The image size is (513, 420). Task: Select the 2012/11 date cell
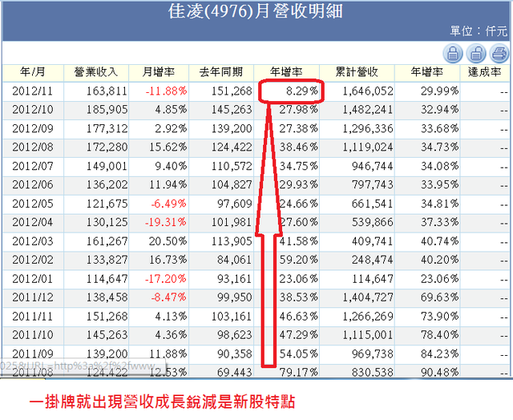click(33, 91)
